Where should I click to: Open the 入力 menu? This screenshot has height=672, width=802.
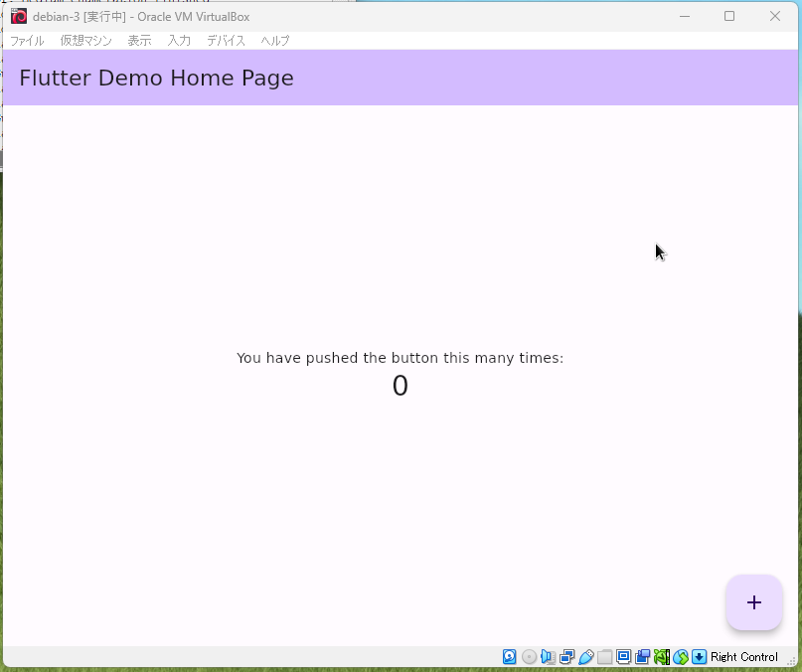point(179,41)
